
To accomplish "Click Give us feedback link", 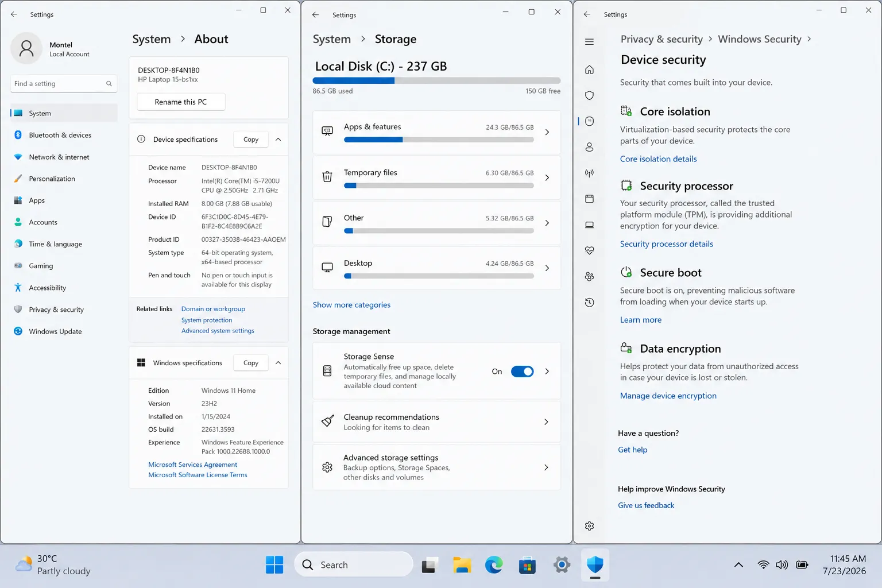I will [x=646, y=505].
